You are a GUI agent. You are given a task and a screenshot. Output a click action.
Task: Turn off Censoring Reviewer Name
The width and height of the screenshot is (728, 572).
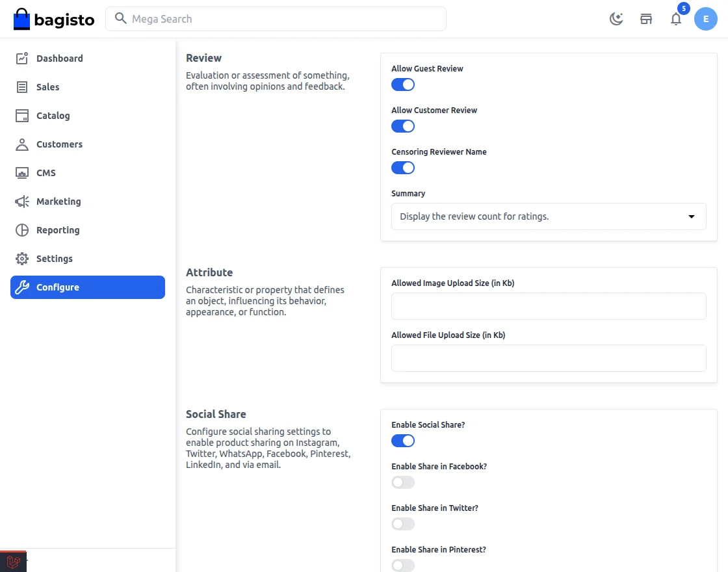pyautogui.click(x=403, y=168)
